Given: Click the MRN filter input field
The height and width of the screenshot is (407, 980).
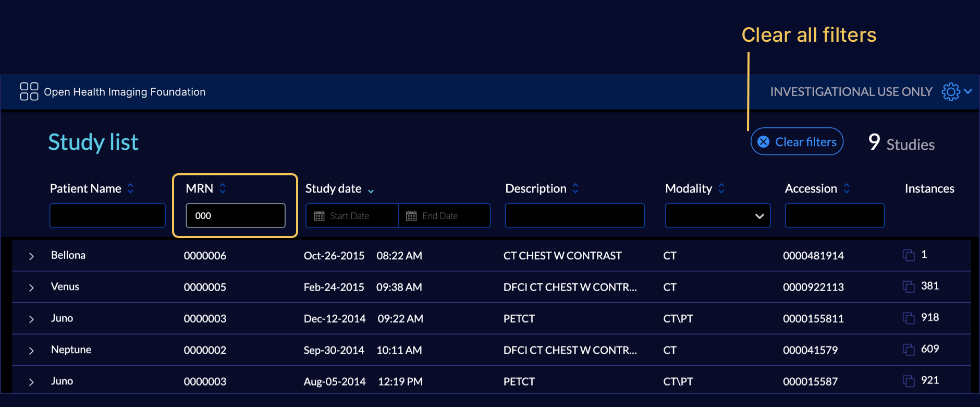Looking at the screenshot, I should point(236,216).
